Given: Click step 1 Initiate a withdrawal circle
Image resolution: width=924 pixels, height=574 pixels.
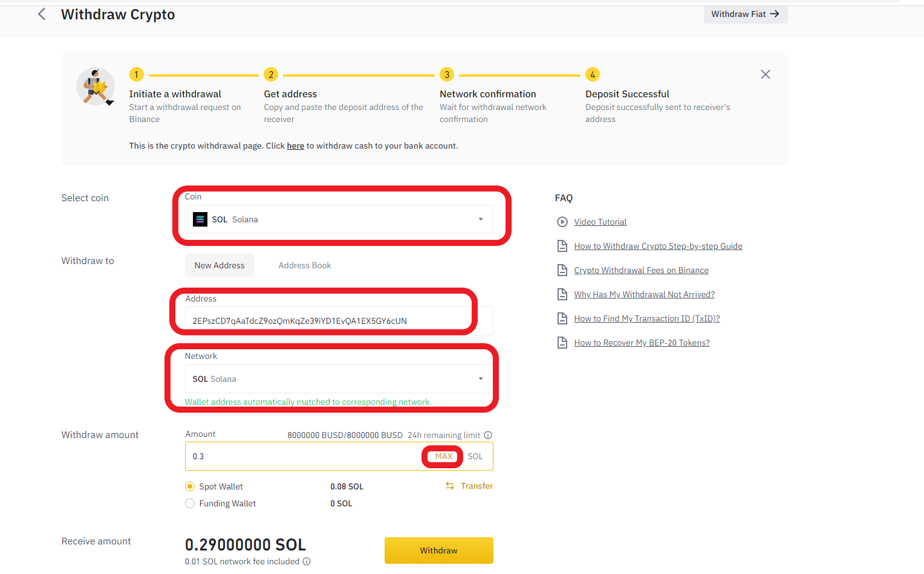Looking at the screenshot, I should [x=136, y=74].
